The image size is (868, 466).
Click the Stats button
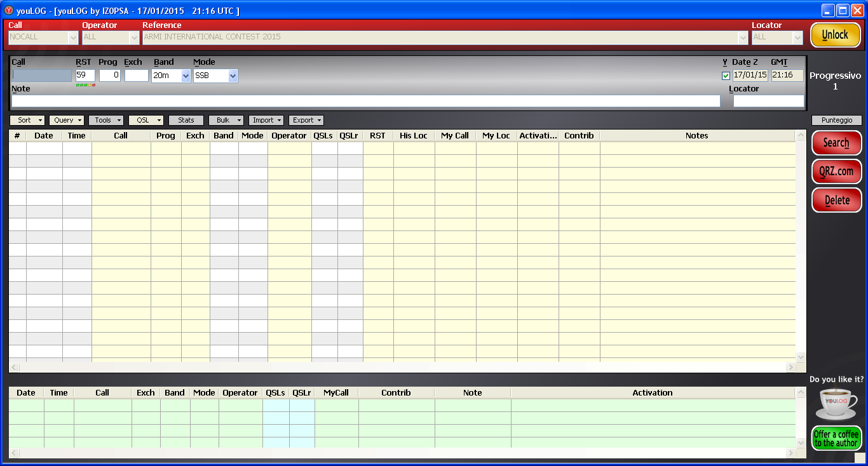pyautogui.click(x=186, y=120)
